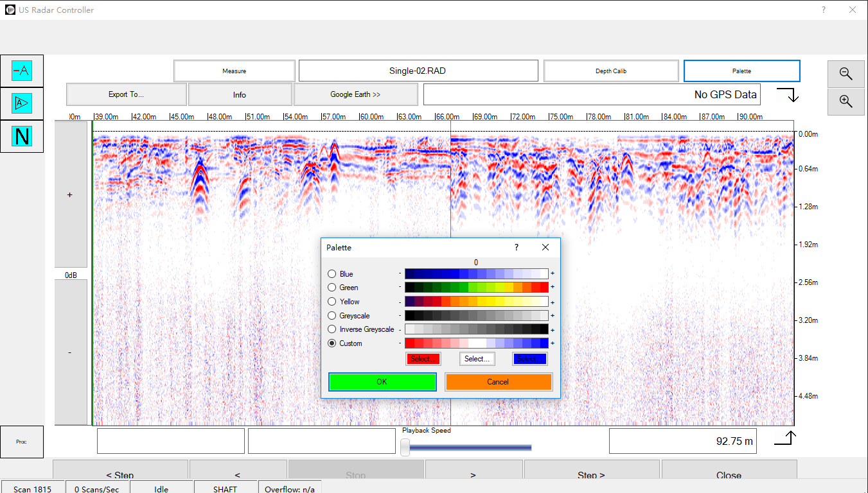Click the zoom out magnifier icon

click(846, 74)
